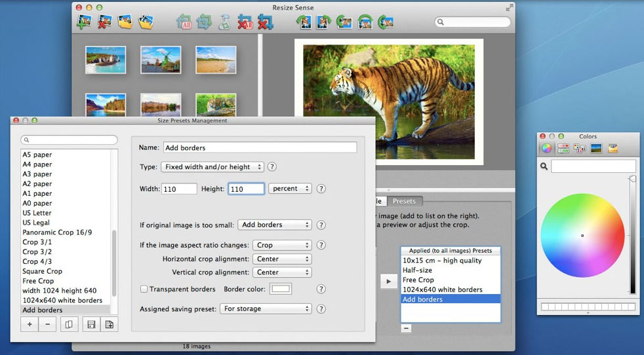Viewport: 644px width, 355px height.
Task: Pick a color on the color wheel
Action: (582, 236)
